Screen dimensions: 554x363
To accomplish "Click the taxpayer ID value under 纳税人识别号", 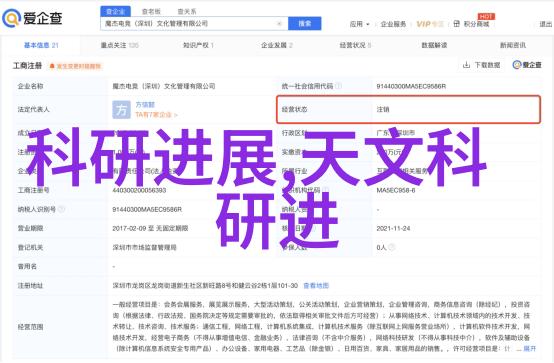I will click(147, 209).
